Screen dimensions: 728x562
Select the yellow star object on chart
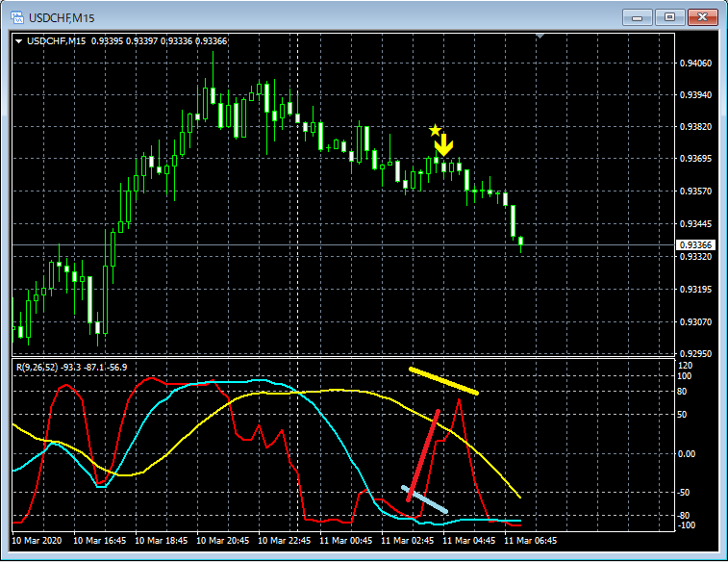(435, 131)
